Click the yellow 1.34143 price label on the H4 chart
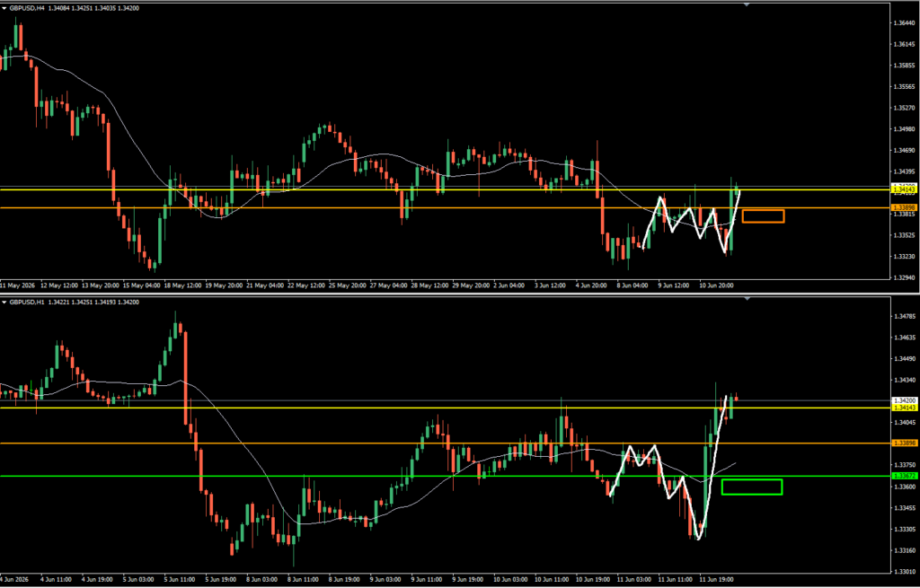 [x=904, y=190]
